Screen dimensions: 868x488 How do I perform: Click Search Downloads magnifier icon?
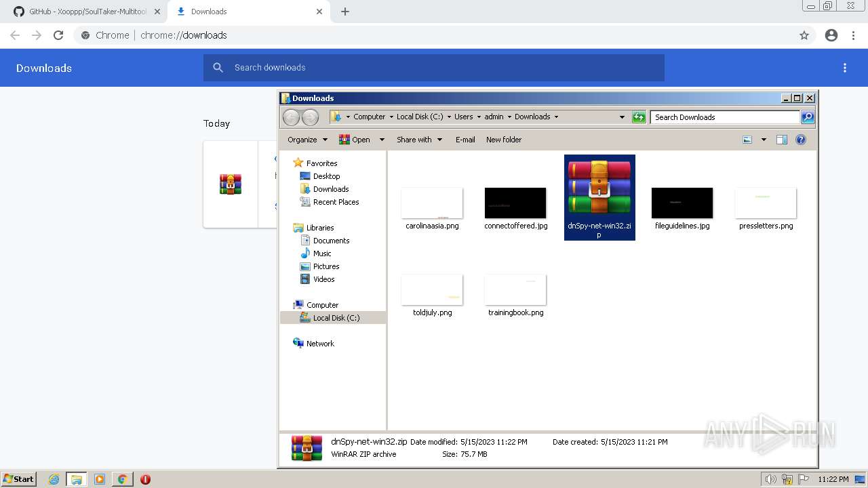(x=808, y=117)
